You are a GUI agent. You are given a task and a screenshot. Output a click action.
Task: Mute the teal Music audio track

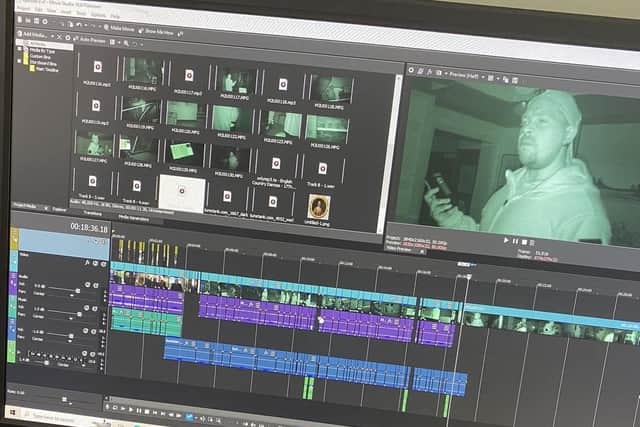click(86, 307)
